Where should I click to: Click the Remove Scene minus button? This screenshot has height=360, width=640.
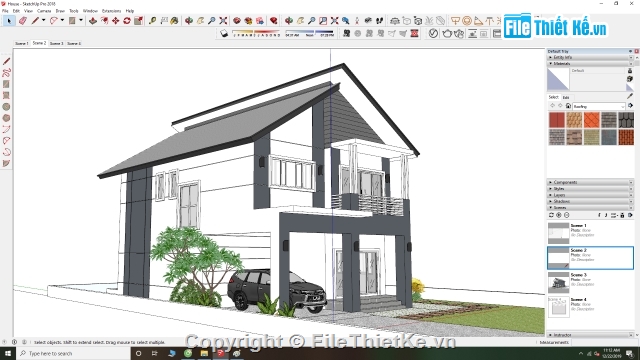click(x=566, y=215)
